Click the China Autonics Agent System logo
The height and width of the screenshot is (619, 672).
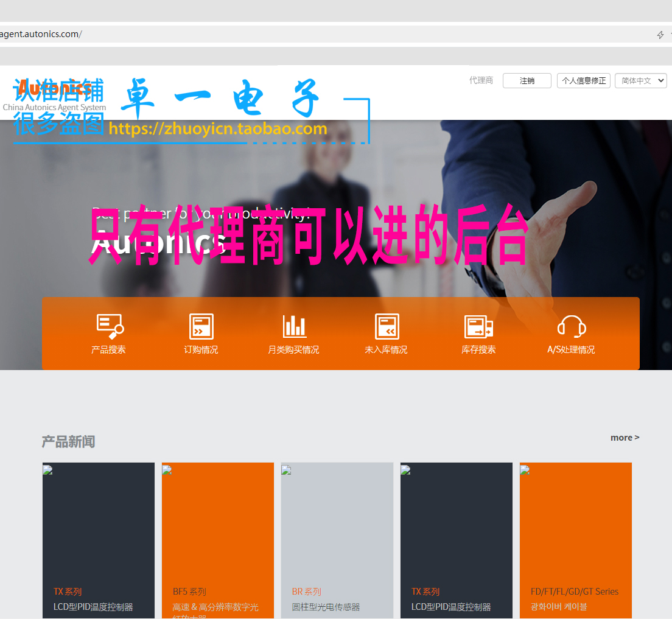point(54,95)
